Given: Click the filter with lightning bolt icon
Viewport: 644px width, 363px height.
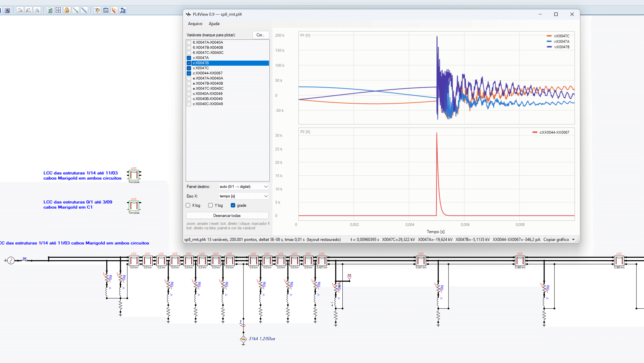Looking at the screenshot, I should click(x=97, y=10).
